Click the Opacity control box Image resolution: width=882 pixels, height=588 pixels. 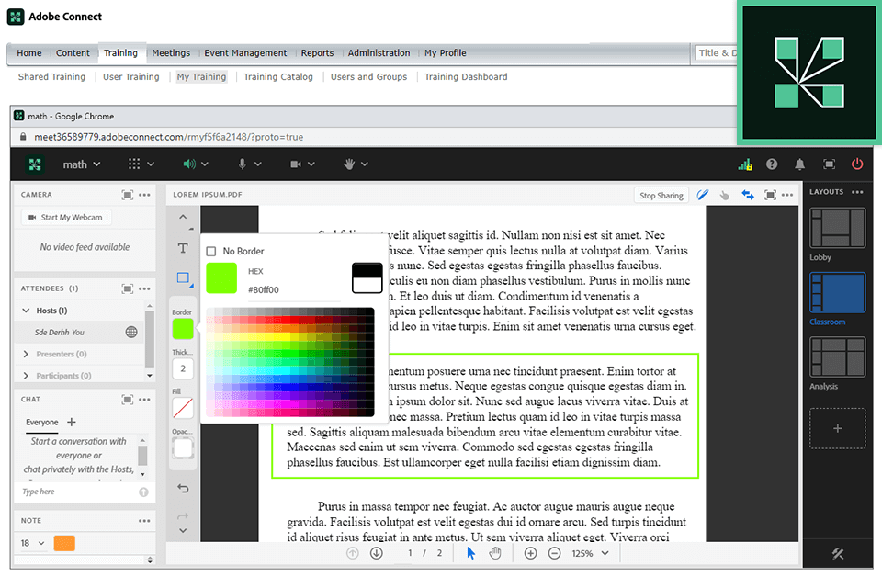tap(183, 448)
